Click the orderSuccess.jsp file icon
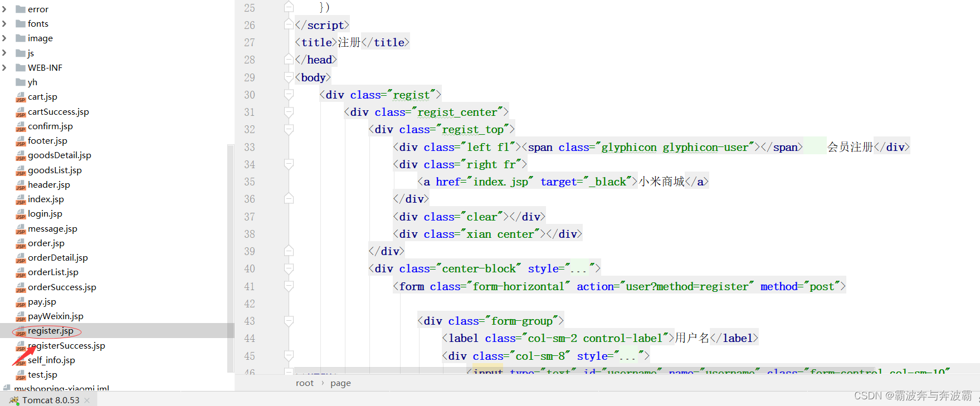The width and height of the screenshot is (980, 406). [21, 287]
